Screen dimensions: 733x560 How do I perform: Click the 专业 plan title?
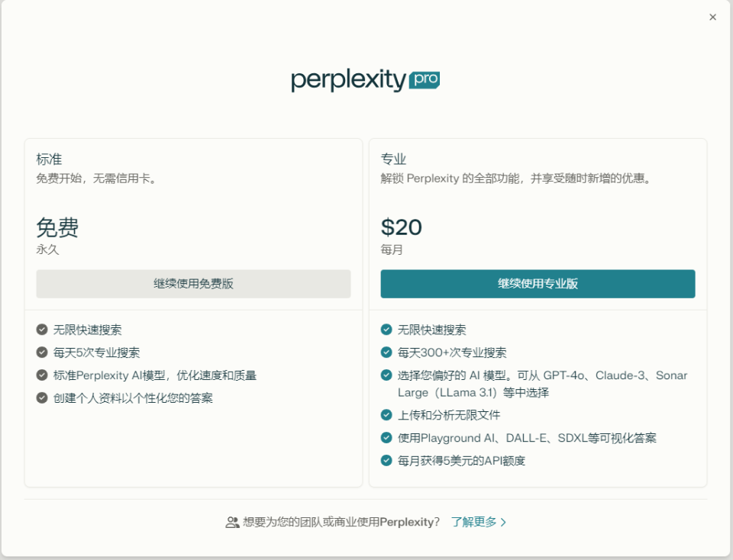coord(391,159)
